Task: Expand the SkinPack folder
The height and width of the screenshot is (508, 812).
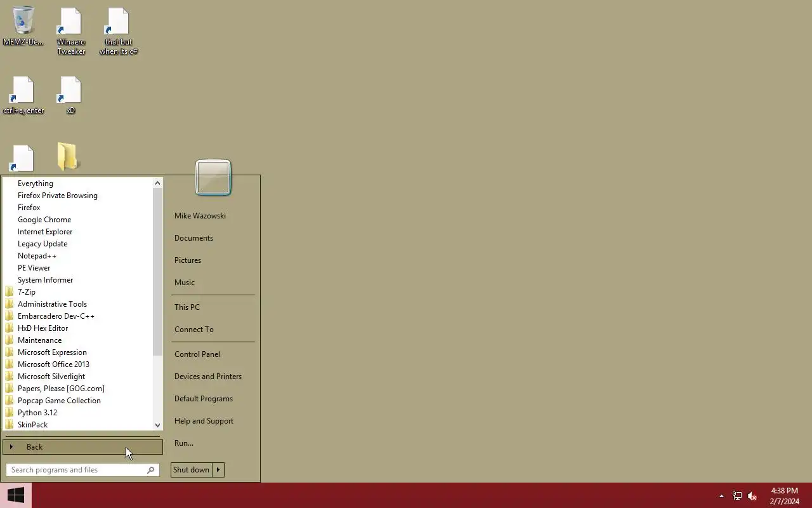Action: 78,425
